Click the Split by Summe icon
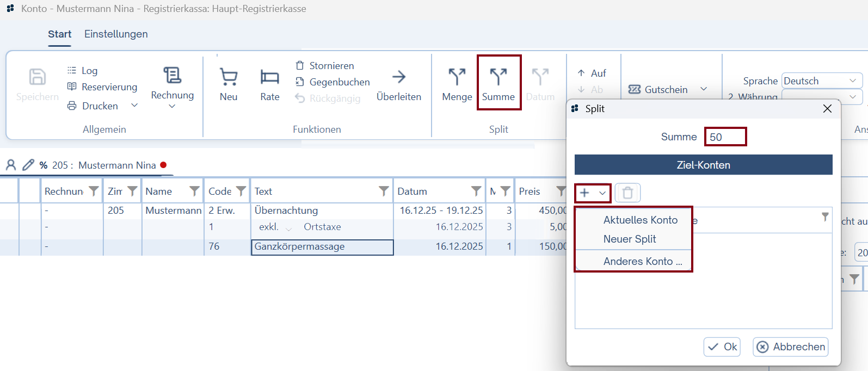The width and height of the screenshot is (868, 371). [x=498, y=78]
